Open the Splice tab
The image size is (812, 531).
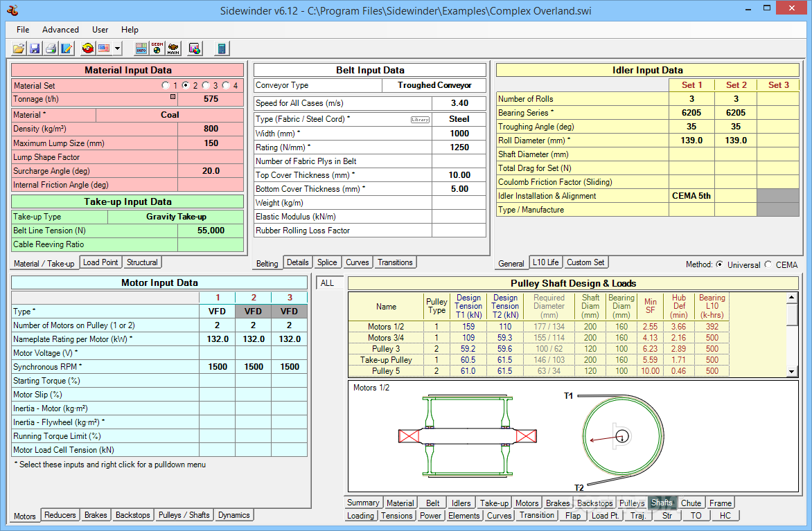coord(327,262)
